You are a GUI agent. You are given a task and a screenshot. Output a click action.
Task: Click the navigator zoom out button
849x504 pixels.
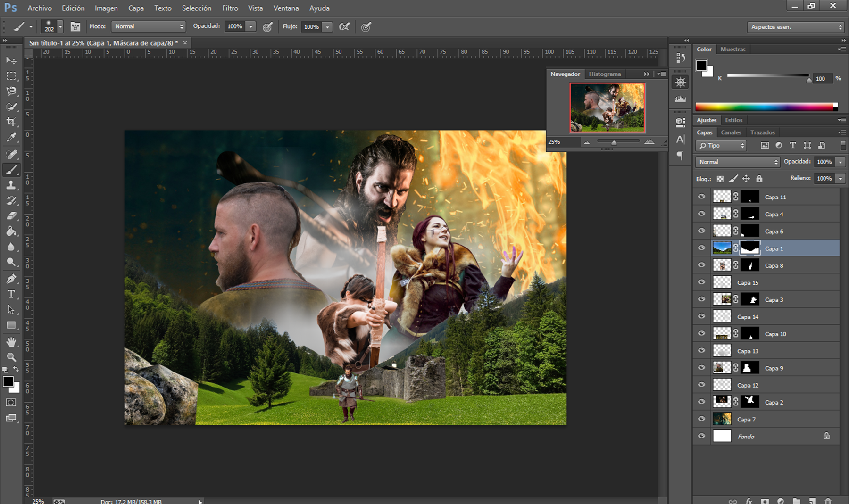click(587, 142)
